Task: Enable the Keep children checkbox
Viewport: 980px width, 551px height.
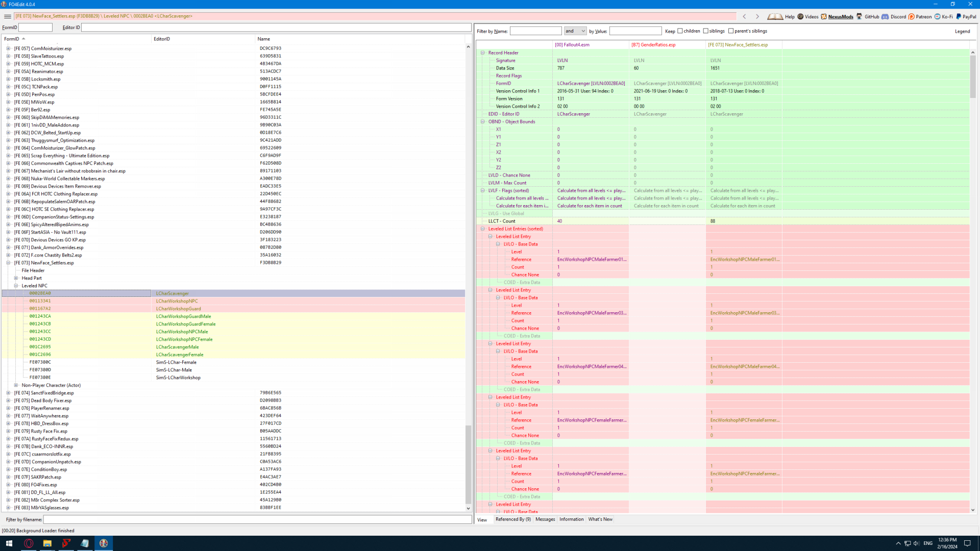Action: click(x=680, y=31)
